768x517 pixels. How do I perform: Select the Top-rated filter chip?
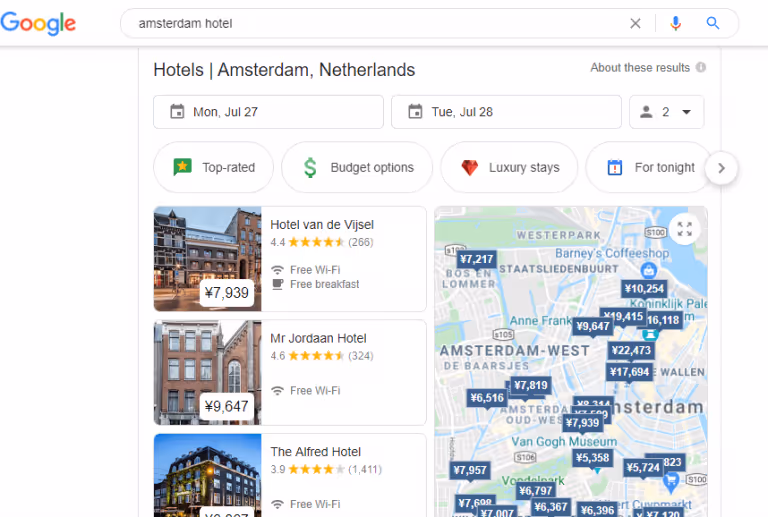(214, 167)
